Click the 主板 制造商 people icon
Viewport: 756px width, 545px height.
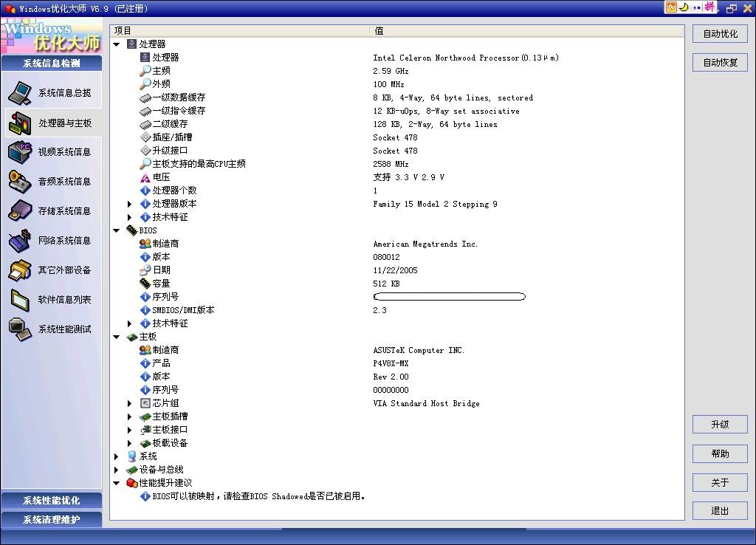[x=145, y=349]
